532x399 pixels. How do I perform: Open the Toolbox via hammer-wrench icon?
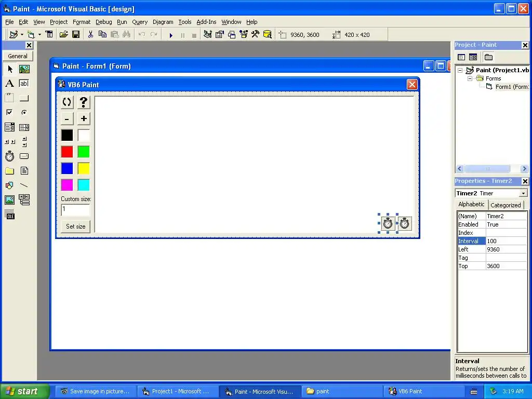click(256, 35)
